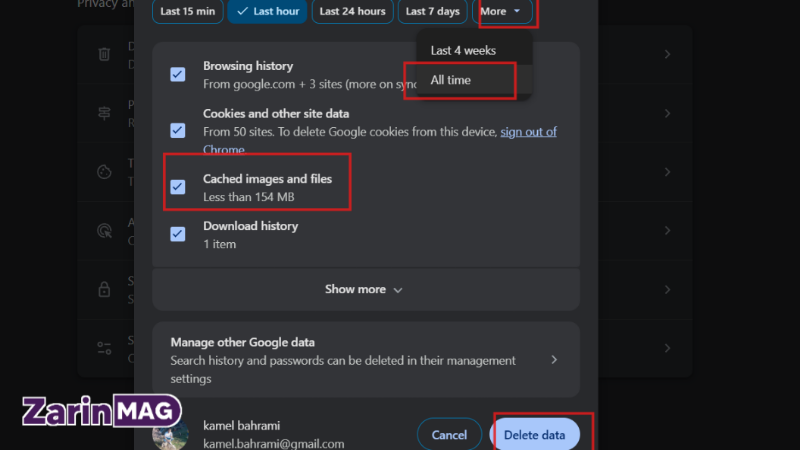Viewport: 800px width, 450px height.
Task: Choose the Last 7 days range
Action: 432,11
